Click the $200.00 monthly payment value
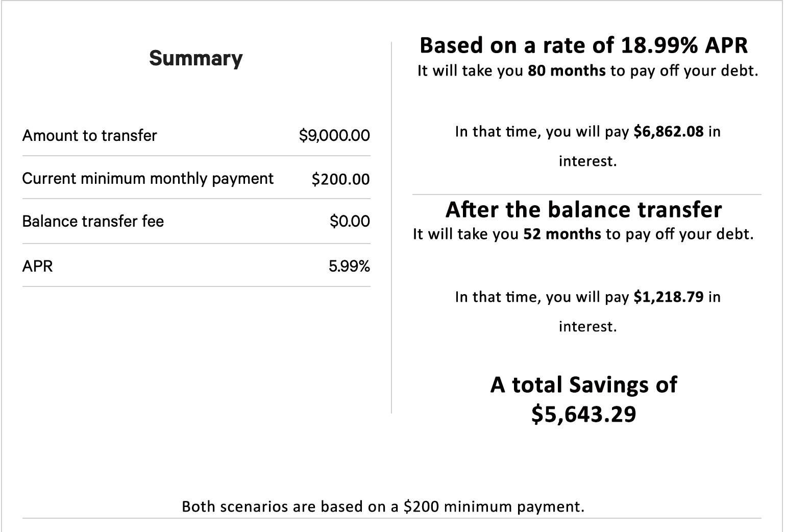 (340, 179)
